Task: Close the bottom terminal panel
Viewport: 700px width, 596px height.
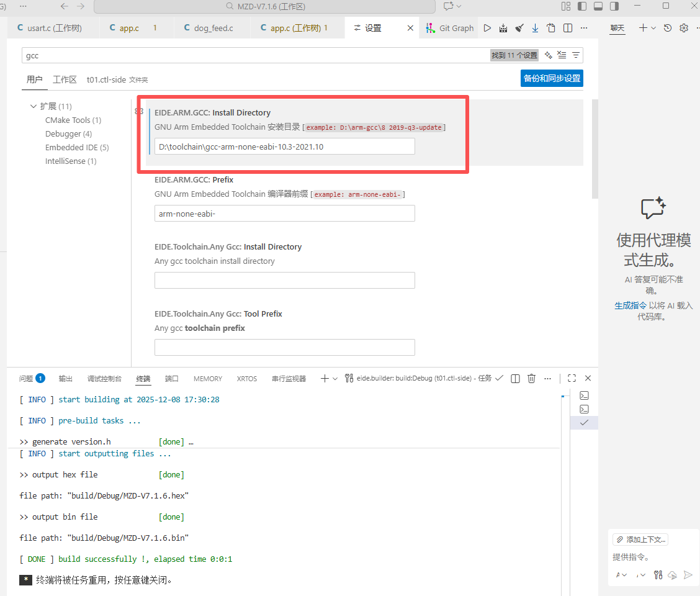Action: (x=588, y=379)
